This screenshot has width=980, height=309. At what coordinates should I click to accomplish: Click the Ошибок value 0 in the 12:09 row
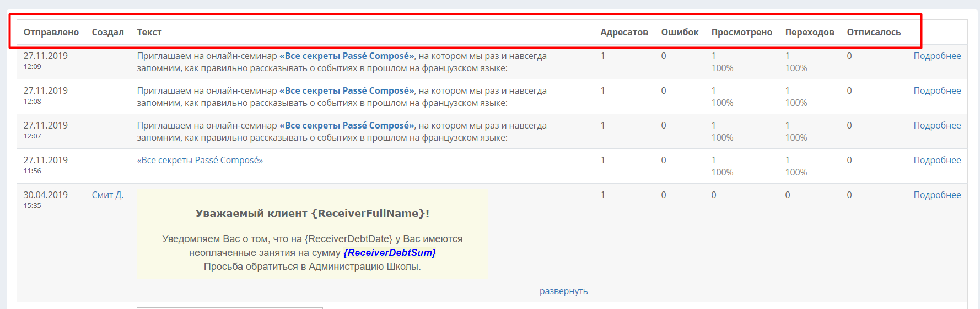click(x=664, y=56)
